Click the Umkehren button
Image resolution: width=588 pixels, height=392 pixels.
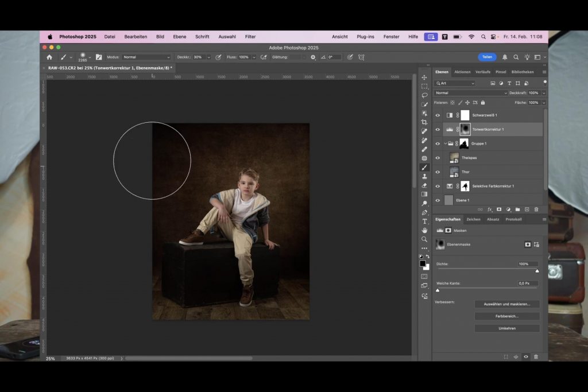pos(507,328)
